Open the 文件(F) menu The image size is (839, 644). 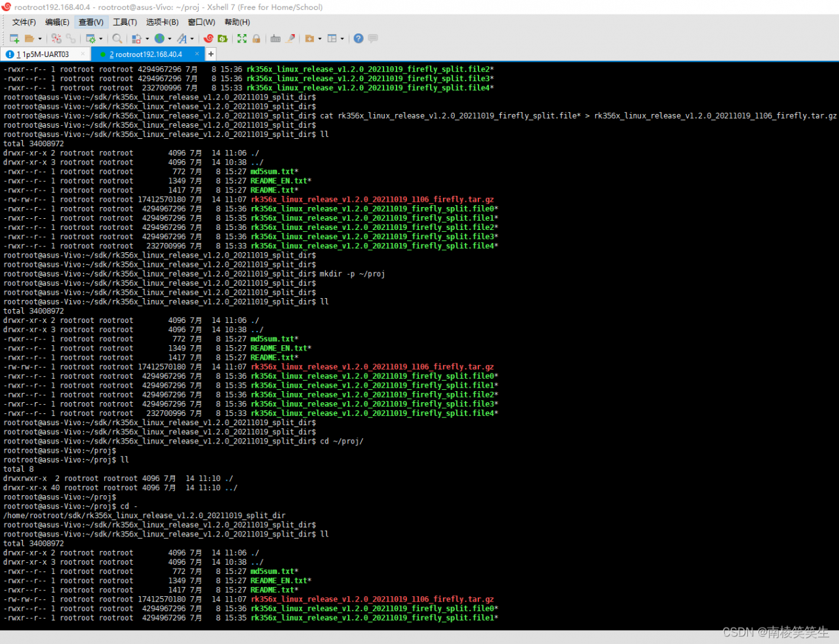click(24, 22)
